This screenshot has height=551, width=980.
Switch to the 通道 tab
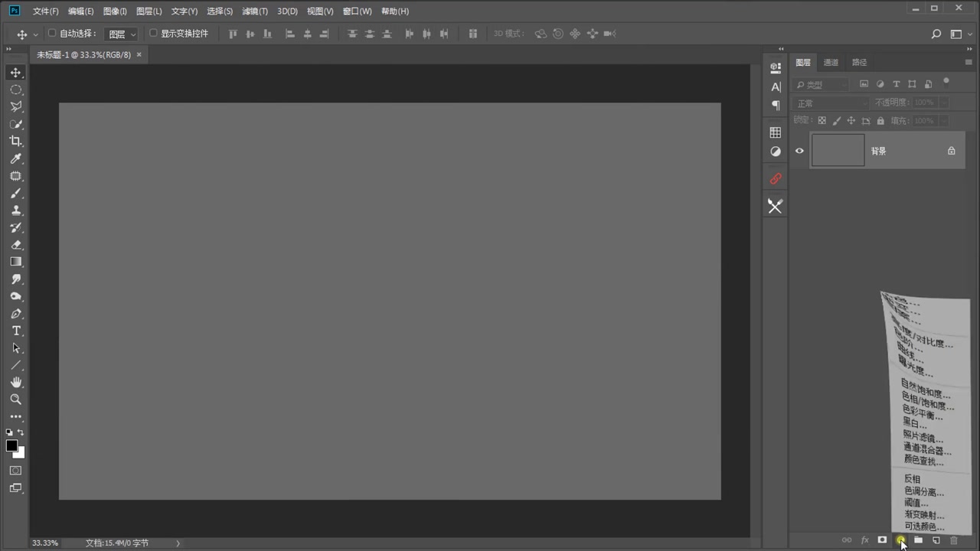click(831, 62)
